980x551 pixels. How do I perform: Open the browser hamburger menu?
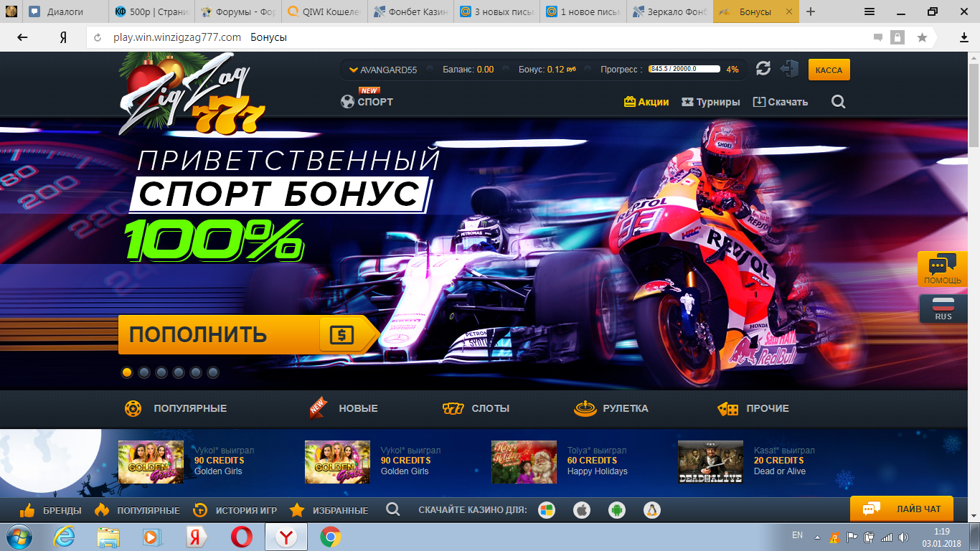pos(870,11)
